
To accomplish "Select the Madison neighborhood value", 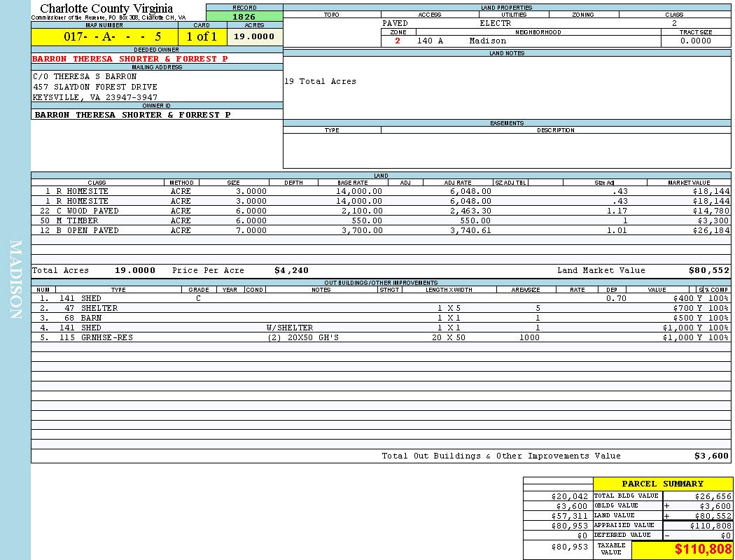I will click(x=487, y=41).
